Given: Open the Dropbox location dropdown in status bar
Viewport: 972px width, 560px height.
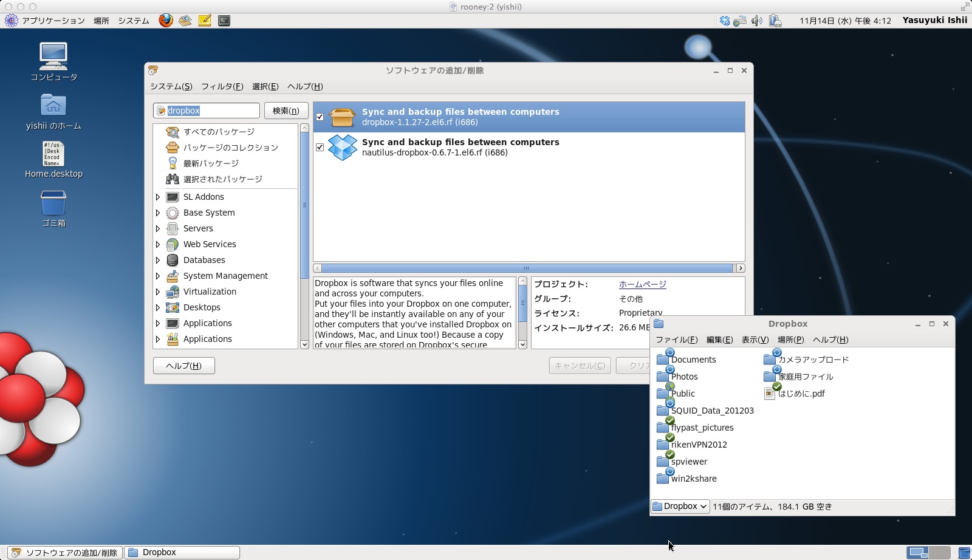Looking at the screenshot, I should pos(680,506).
